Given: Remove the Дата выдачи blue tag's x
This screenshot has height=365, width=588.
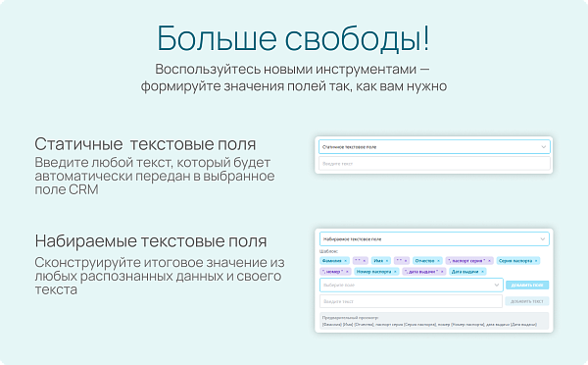Looking at the screenshot, I should click(482, 272).
